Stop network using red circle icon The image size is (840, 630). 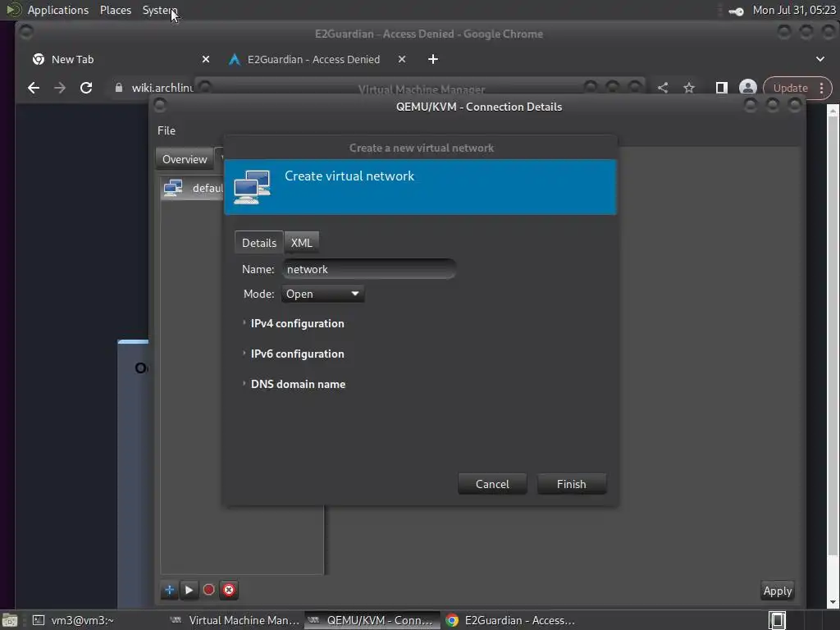pos(209,590)
